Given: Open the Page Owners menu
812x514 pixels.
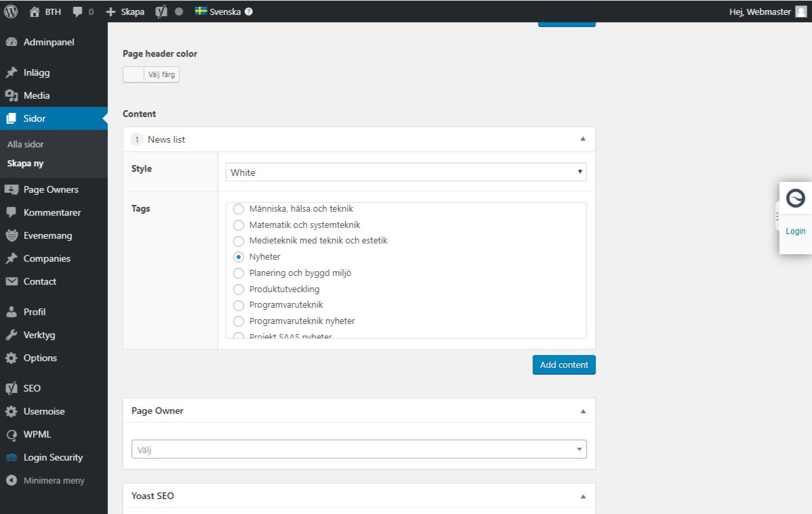Looking at the screenshot, I should [x=54, y=189].
